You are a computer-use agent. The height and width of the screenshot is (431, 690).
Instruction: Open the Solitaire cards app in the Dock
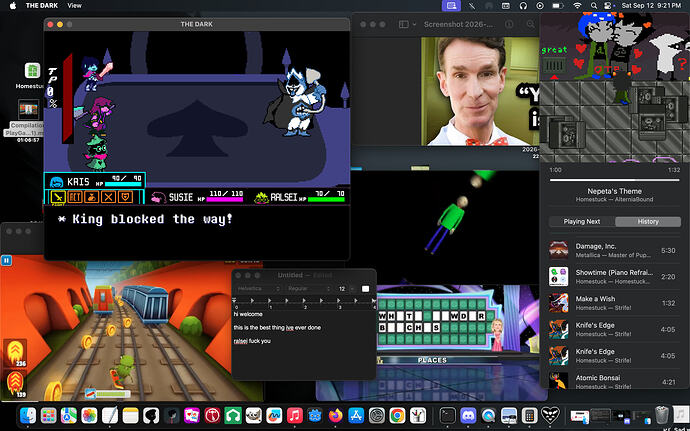coord(192,415)
